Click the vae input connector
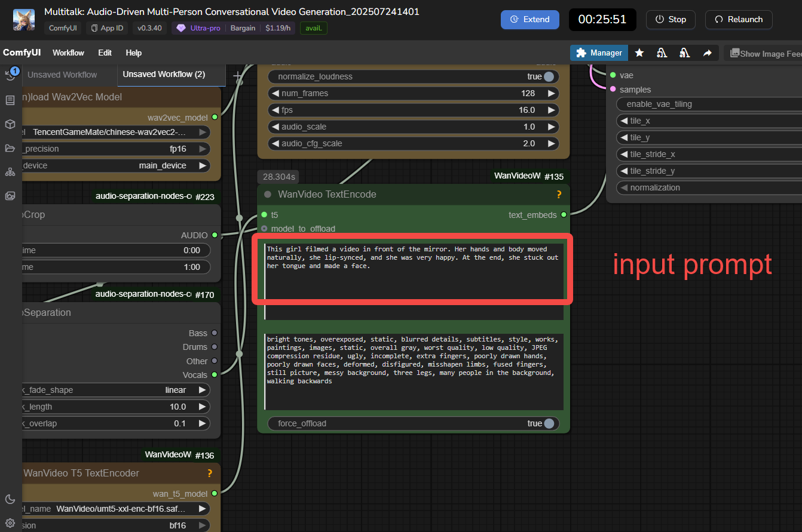Screen dimensions: 802x532 (613, 75)
